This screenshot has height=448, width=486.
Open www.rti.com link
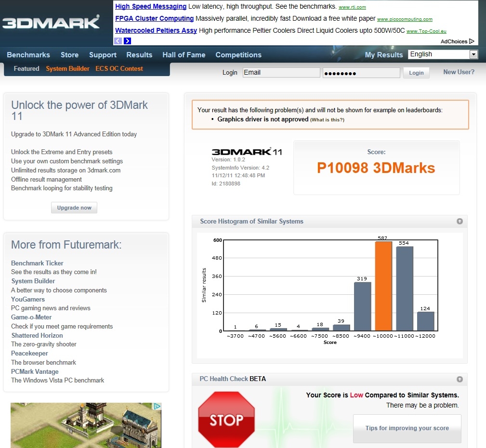point(352,7)
